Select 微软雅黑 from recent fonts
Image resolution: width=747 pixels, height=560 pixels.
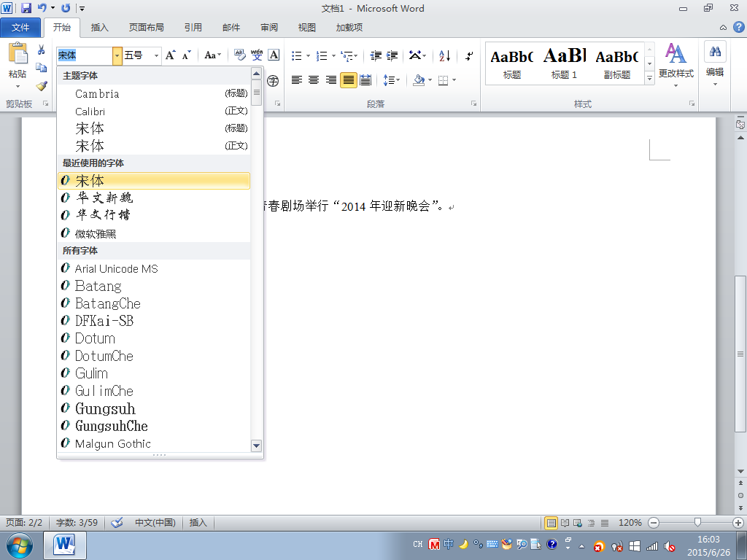click(153, 233)
